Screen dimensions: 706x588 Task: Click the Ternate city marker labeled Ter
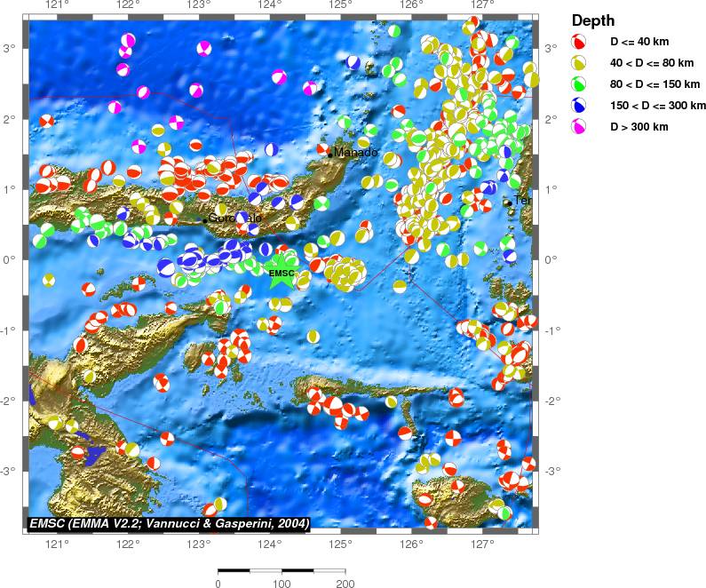tap(508, 202)
